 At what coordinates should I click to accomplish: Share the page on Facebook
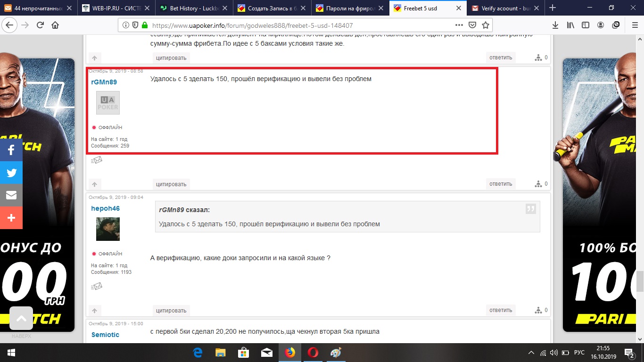click(x=11, y=150)
